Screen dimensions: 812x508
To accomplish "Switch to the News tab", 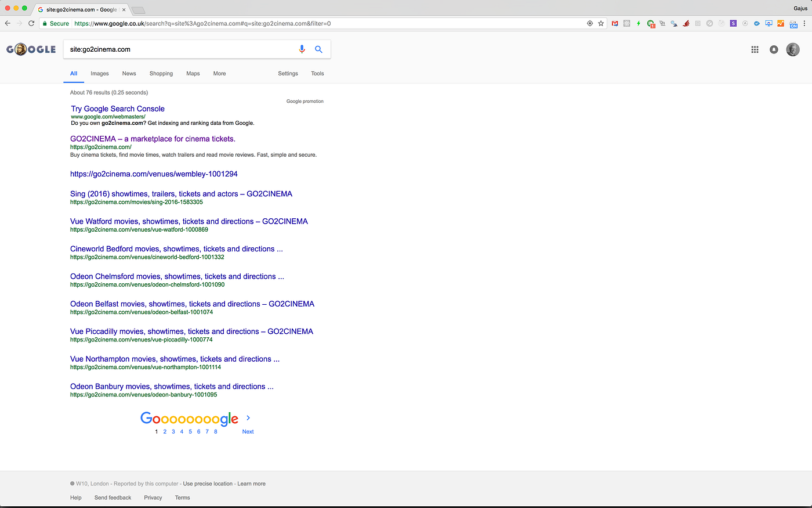I will 129,74.
